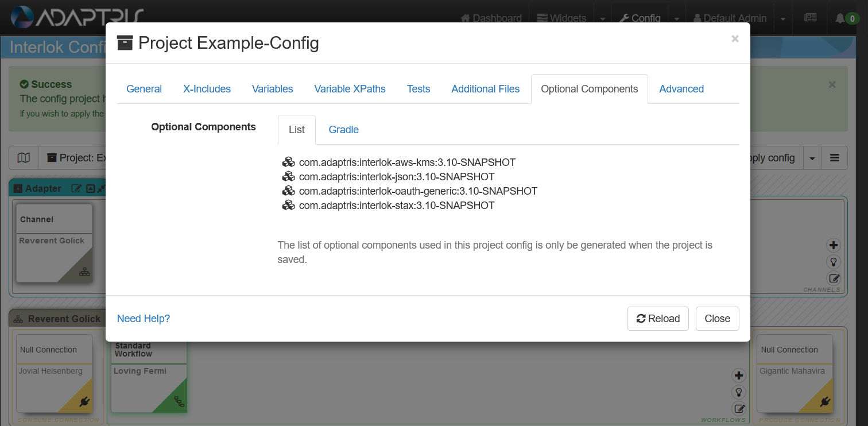Expand the Widgets dropdown arrow

pyautogui.click(x=602, y=18)
